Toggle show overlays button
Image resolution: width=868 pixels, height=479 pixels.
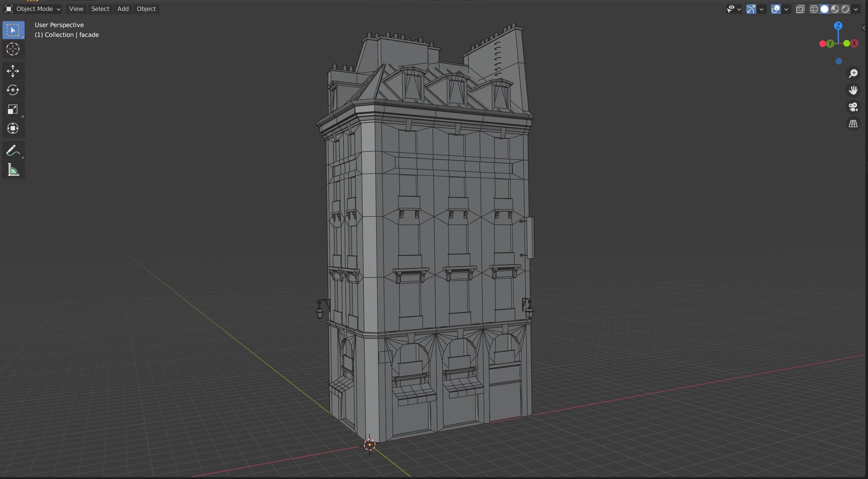pos(775,9)
